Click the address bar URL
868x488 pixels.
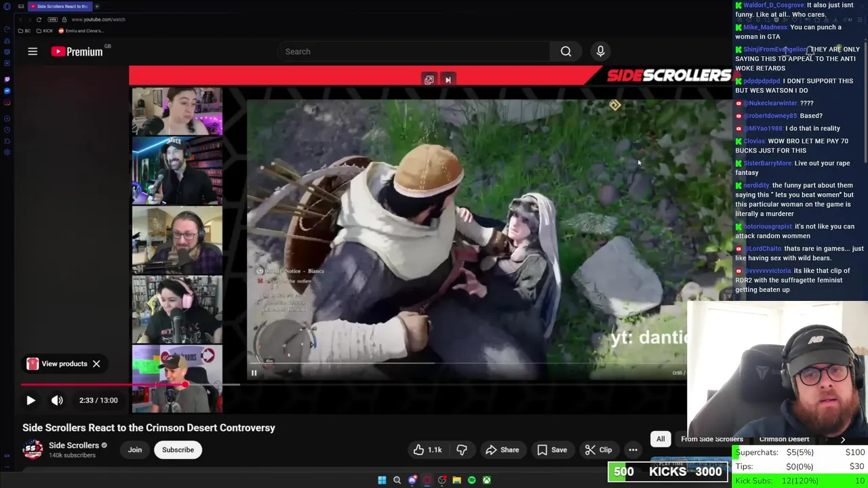coord(98,19)
